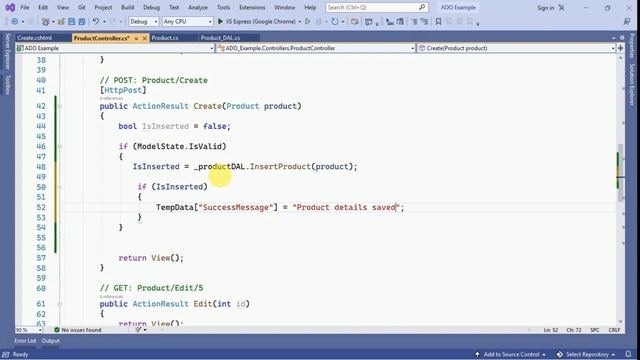Open the ADO Example project dropdown
Screen dimensions: 640x360
coord(115,48)
